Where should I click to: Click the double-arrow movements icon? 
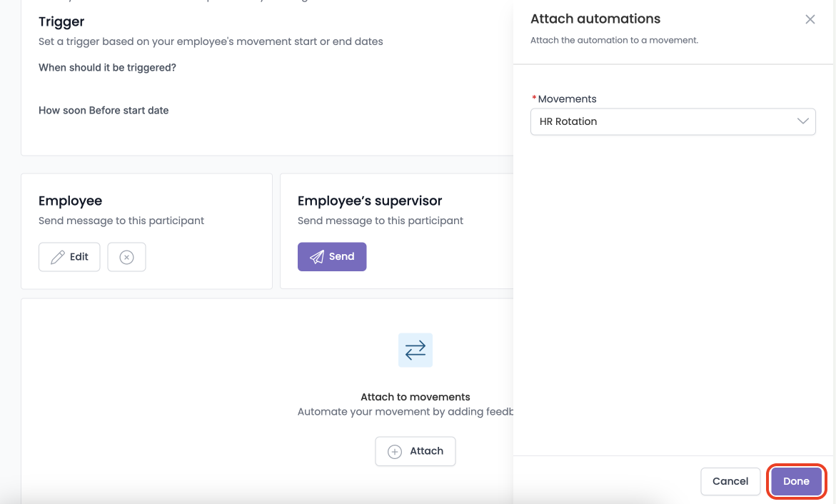point(416,350)
